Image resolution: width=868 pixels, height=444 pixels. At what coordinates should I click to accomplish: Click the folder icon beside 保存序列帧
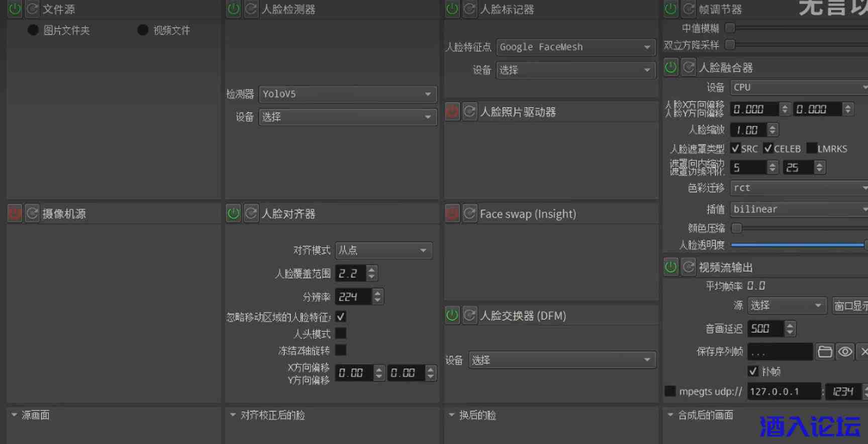click(825, 352)
